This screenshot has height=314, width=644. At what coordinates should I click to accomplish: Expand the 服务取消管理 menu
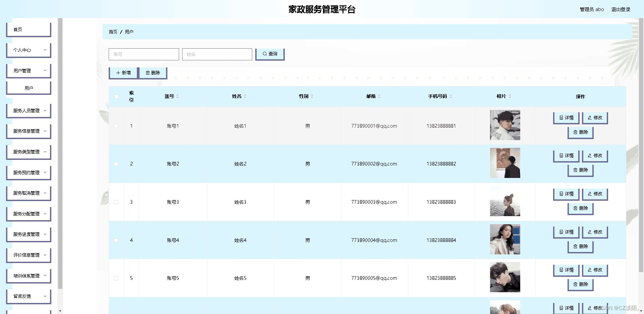[29, 193]
